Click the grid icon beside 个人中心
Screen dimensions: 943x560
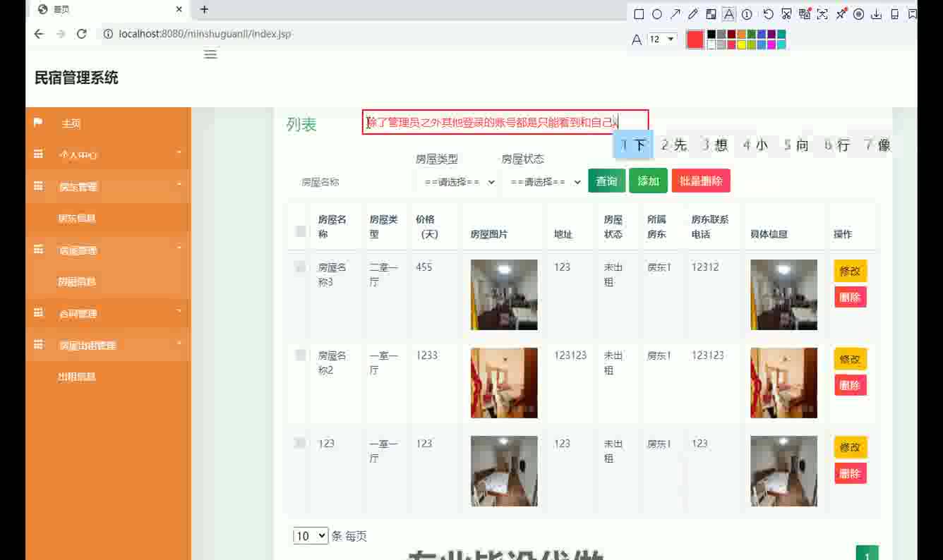click(x=39, y=154)
